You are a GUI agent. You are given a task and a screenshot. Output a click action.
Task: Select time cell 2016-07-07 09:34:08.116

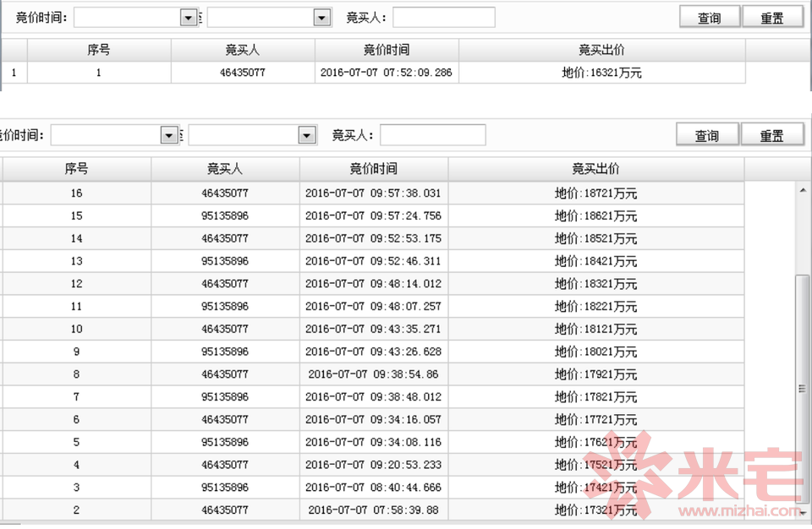pos(373,442)
